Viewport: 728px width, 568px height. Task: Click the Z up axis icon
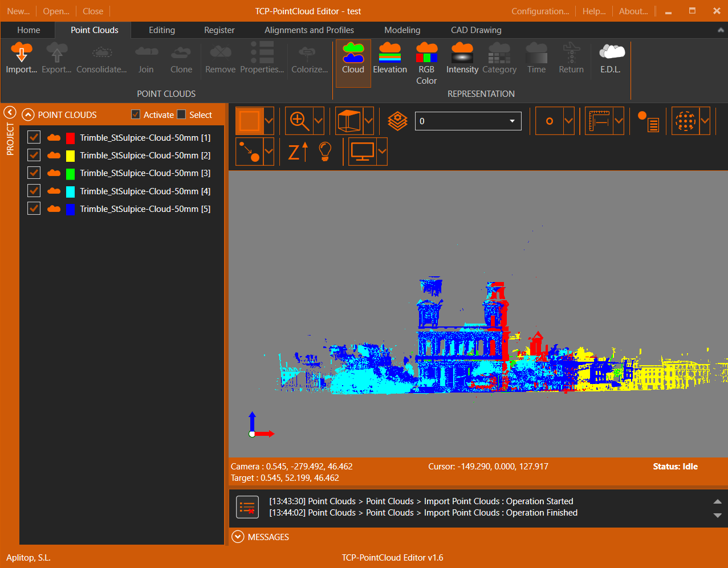[x=298, y=152]
